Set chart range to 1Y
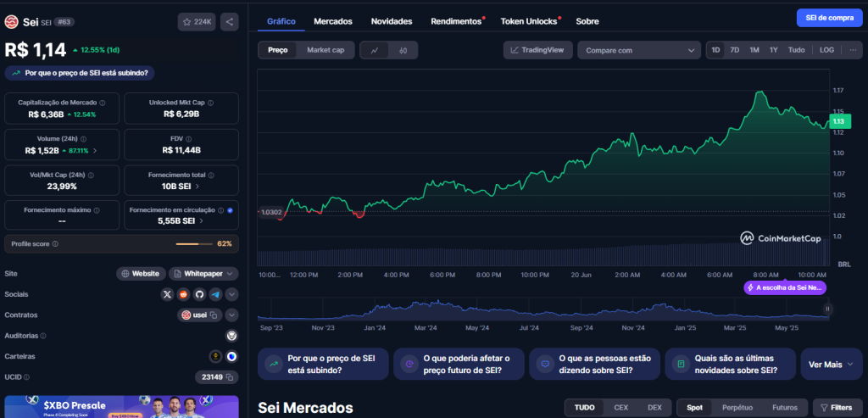This screenshot has height=418, width=868. coord(773,50)
